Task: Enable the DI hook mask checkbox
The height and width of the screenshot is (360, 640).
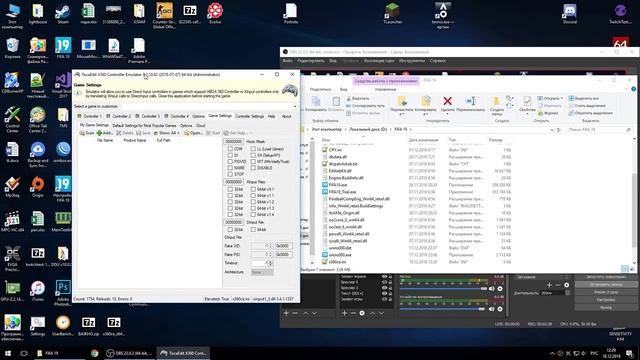Action: pyautogui.click(x=230, y=156)
